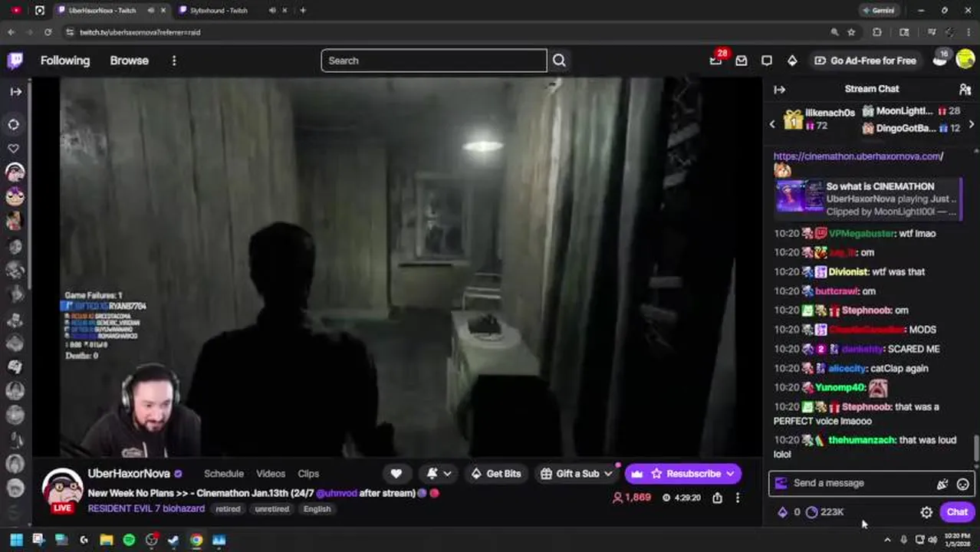Click the browser address bar URL
980x552 pixels.
coord(140,32)
